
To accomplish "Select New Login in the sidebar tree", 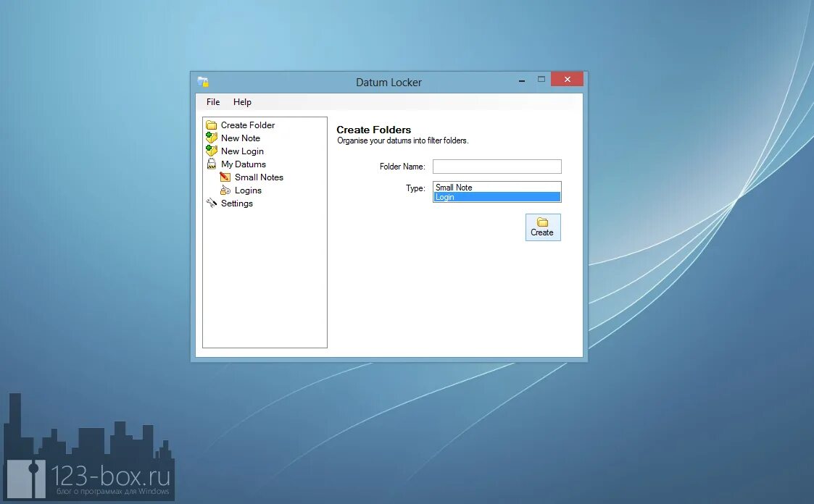I will 242,151.
